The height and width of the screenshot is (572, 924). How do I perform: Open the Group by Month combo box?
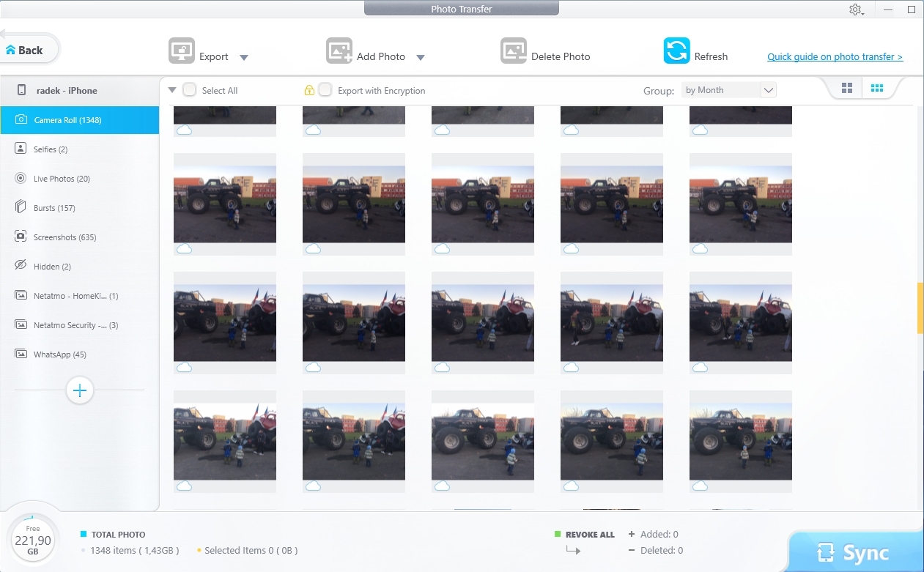[728, 90]
